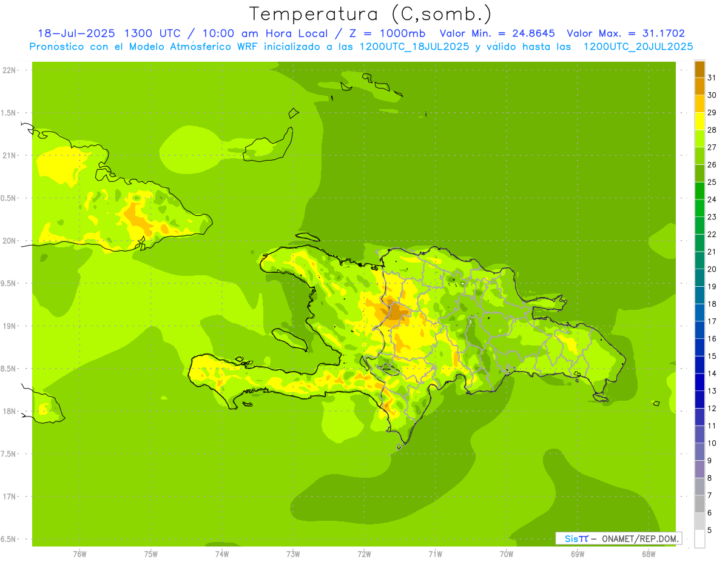Click the '9.5N' latitude axis label
This screenshot has width=728, height=562.
point(8,283)
